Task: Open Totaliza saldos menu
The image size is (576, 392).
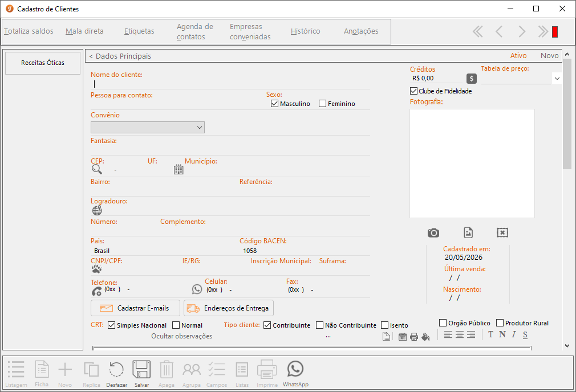Action: [x=29, y=31]
